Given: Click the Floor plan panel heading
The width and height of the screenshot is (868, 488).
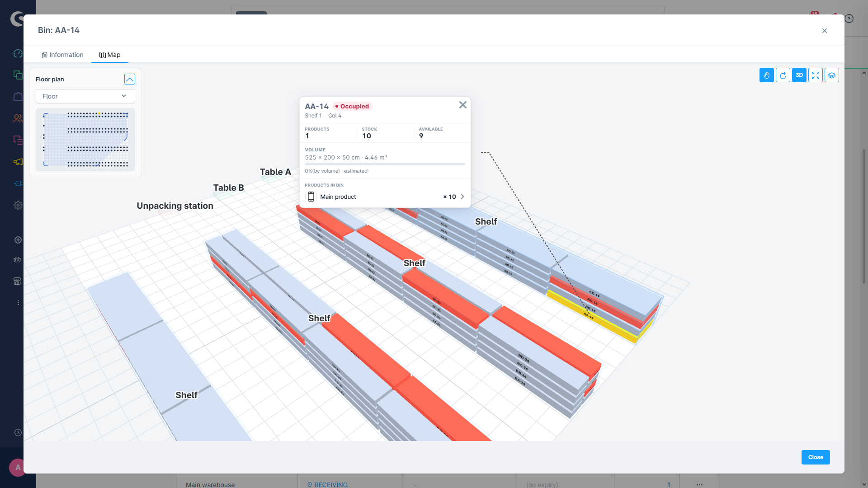Looking at the screenshot, I should pos(50,79).
